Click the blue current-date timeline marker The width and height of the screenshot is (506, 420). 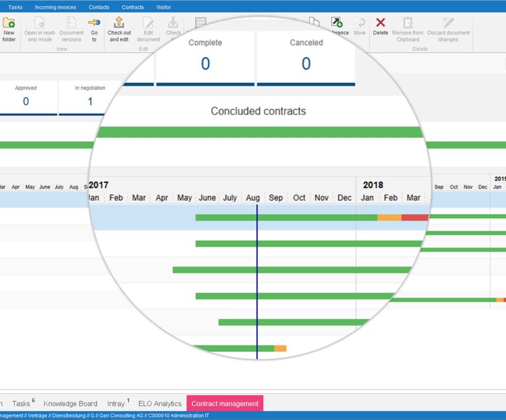click(x=257, y=281)
